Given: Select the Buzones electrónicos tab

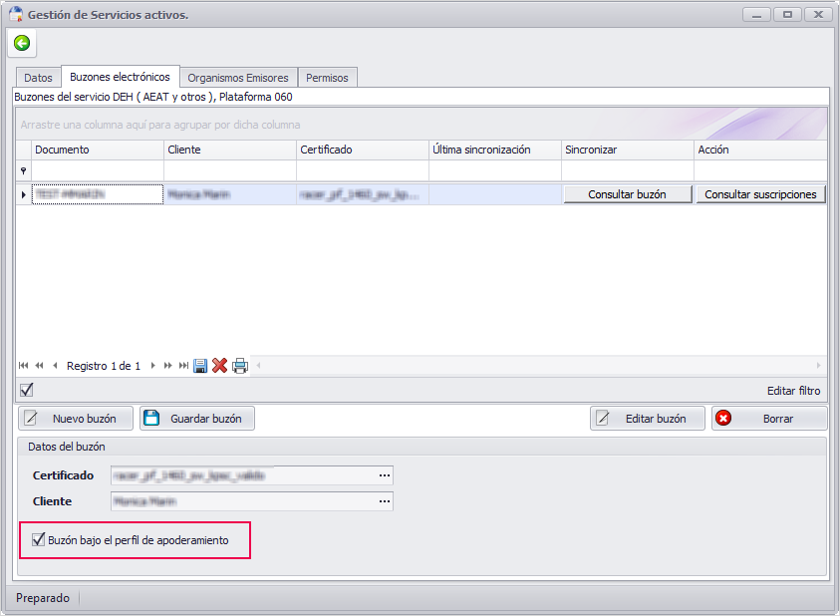Looking at the screenshot, I should [x=120, y=77].
